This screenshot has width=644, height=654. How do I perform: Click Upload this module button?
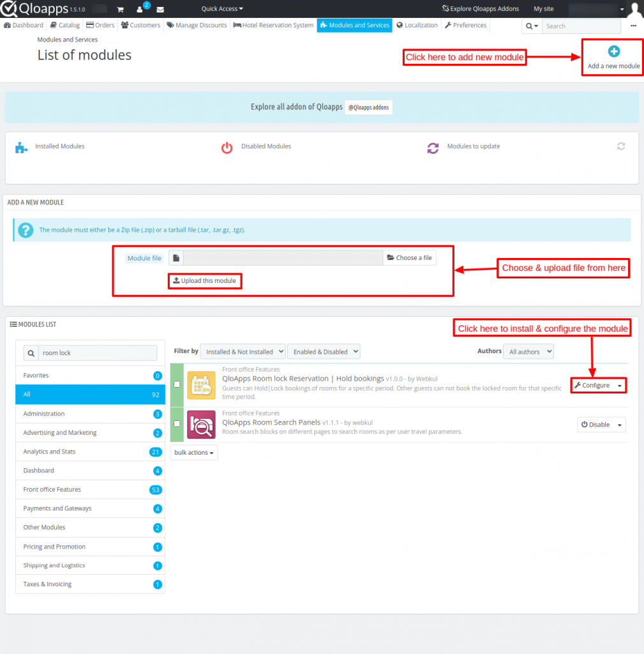point(205,281)
